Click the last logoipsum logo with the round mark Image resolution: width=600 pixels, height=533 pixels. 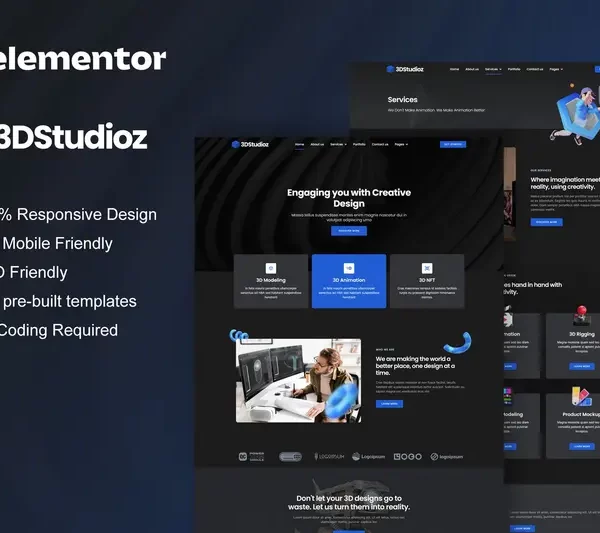click(447, 456)
